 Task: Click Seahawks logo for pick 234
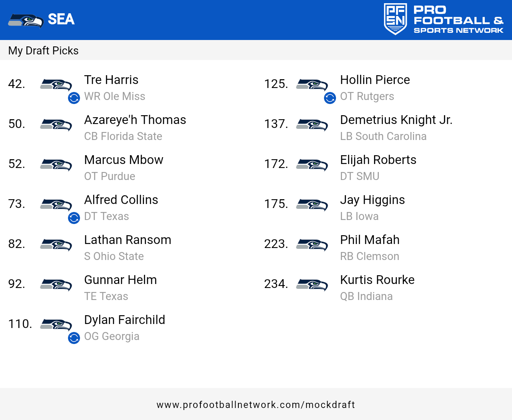click(312, 284)
